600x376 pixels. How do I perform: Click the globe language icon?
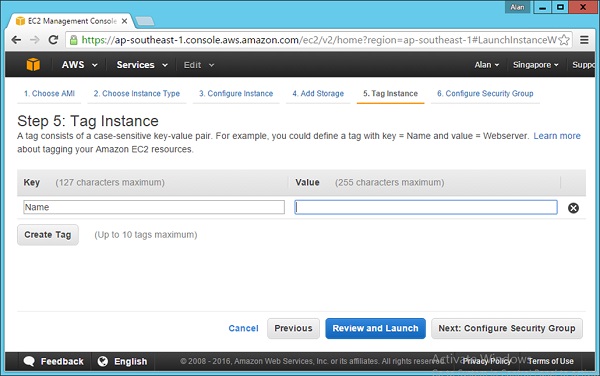[103, 361]
